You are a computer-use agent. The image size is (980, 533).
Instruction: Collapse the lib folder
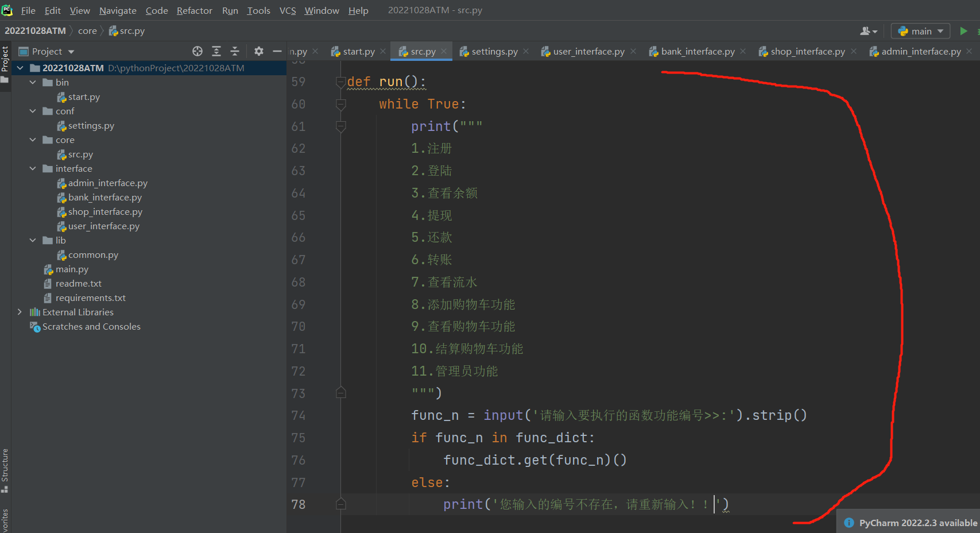pyautogui.click(x=33, y=240)
